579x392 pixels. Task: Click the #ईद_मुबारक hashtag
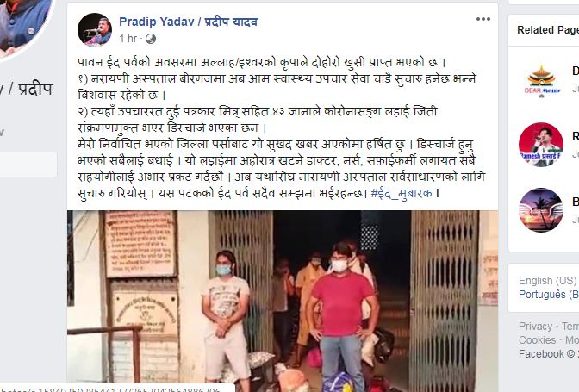pos(402,194)
